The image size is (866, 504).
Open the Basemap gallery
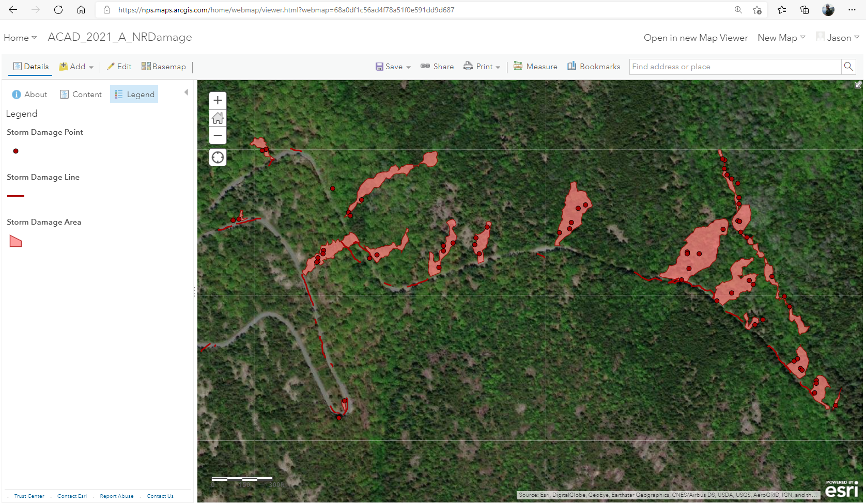point(163,67)
